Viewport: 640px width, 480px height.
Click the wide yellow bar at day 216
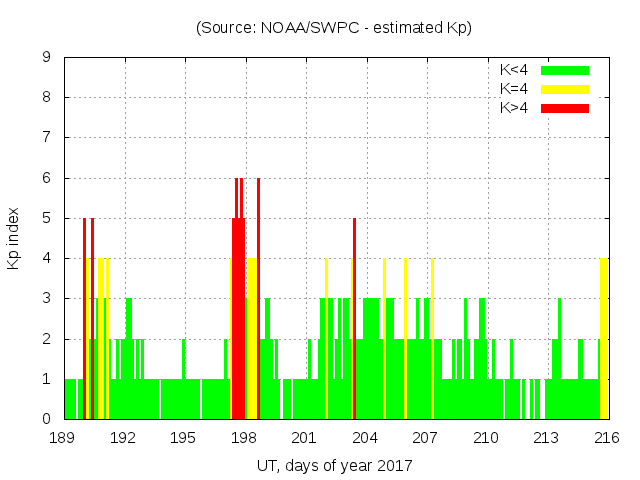pos(603,340)
